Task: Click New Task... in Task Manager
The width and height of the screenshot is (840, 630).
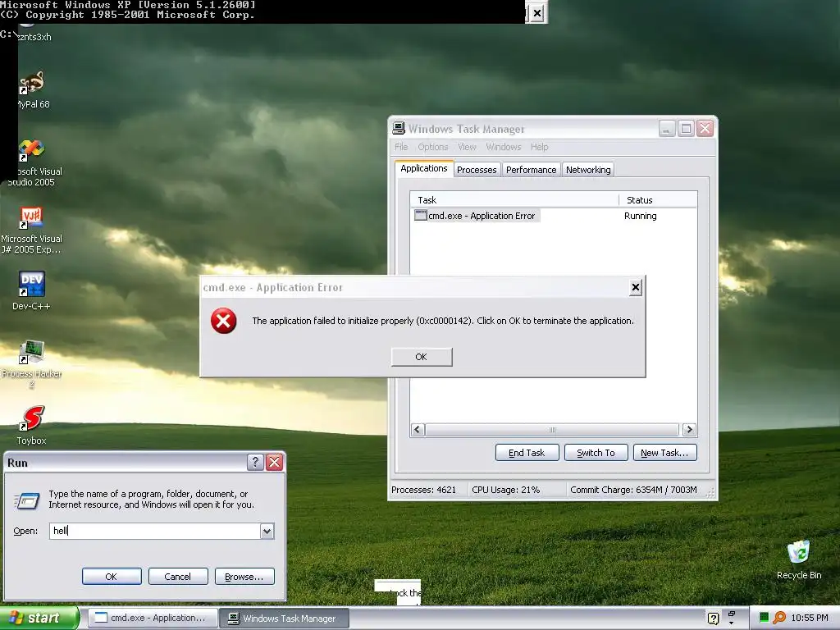Action: pyautogui.click(x=664, y=453)
